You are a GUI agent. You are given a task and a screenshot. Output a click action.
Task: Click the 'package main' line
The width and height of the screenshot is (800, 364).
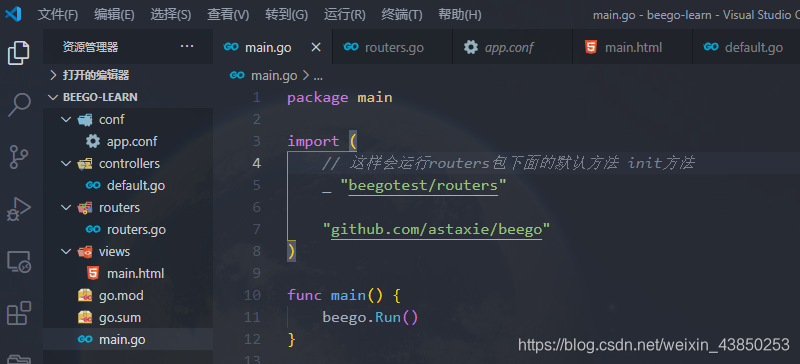(340, 98)
